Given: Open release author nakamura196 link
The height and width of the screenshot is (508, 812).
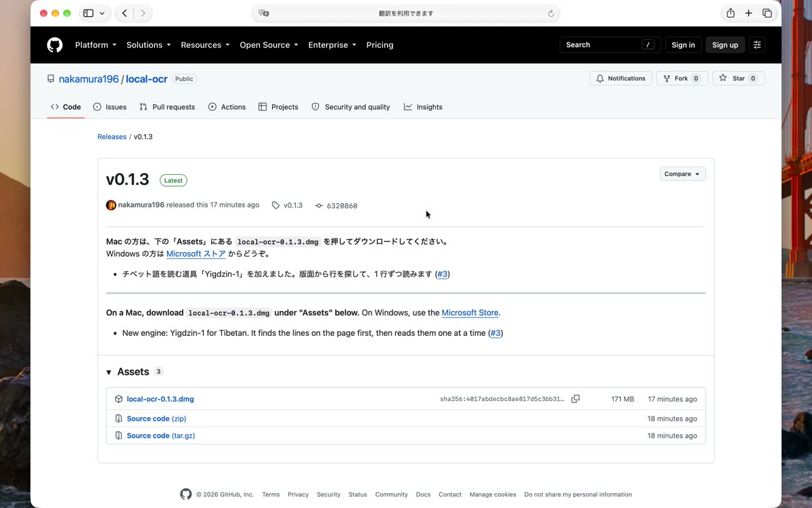Looking at the screenshot, I should pos(141,205).
